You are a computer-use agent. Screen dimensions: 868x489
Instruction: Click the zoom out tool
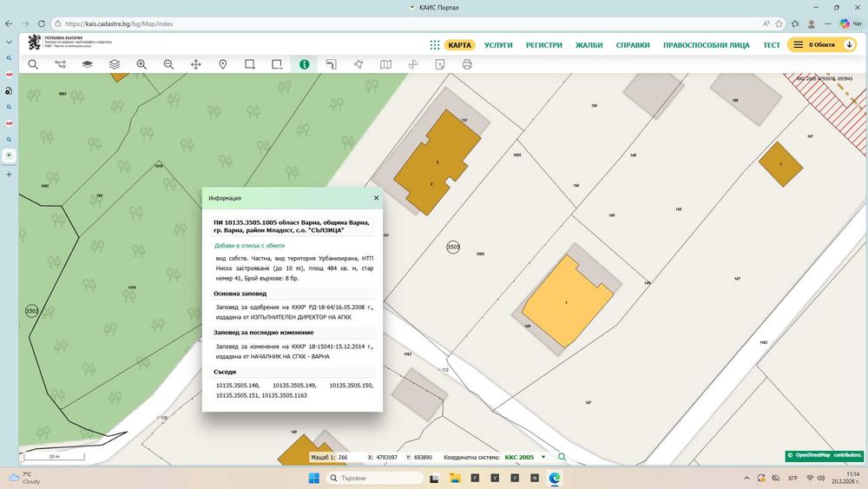[168, 64]
